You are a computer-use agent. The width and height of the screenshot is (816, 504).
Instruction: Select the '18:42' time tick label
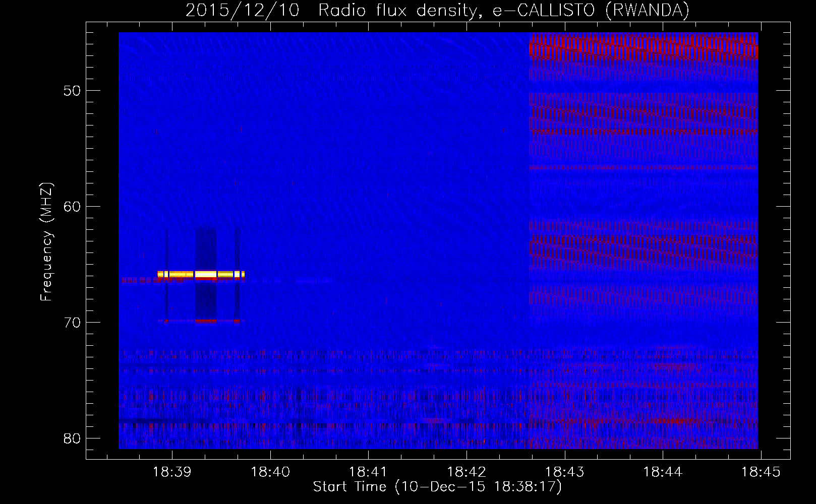tap(467, 472)
